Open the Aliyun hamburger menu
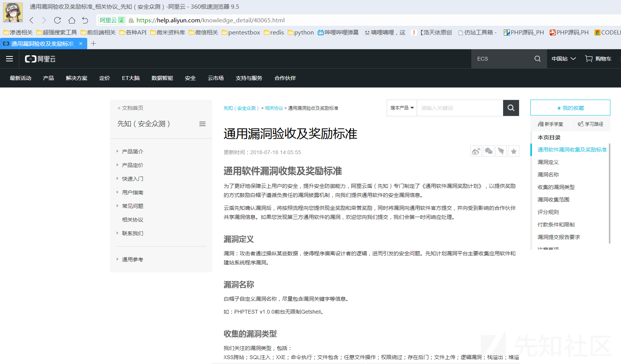Viewport: 621px width, 364px height. [9, 59]
